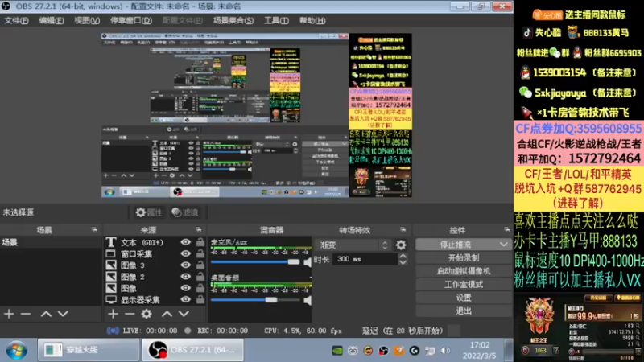Screen dimensions: 644x362
Task: Open the 工具(T) menu
Action: (x=276, y=21)
